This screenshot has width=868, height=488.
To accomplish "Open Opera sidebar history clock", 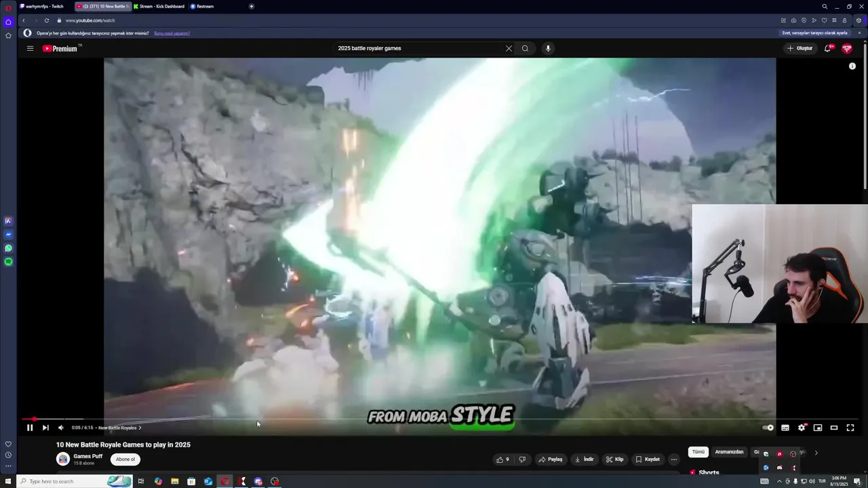I will (8, 455).
